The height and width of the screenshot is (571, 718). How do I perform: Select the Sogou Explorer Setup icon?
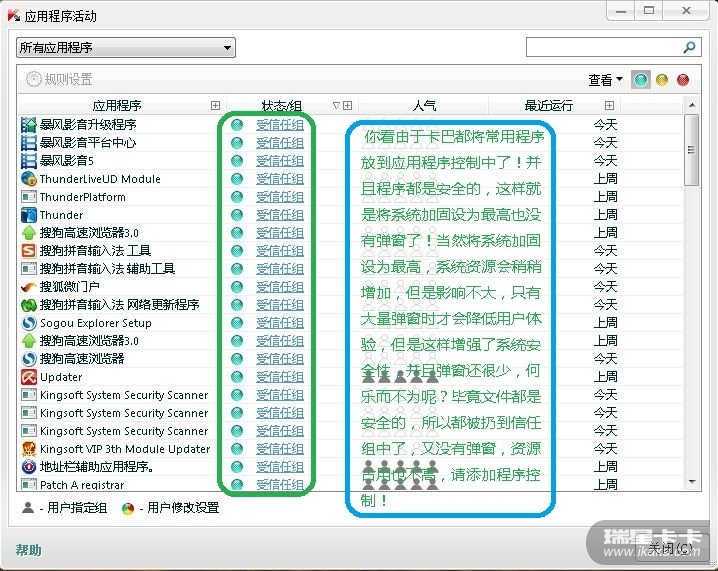pyautogui.click(x=28, y=323)
